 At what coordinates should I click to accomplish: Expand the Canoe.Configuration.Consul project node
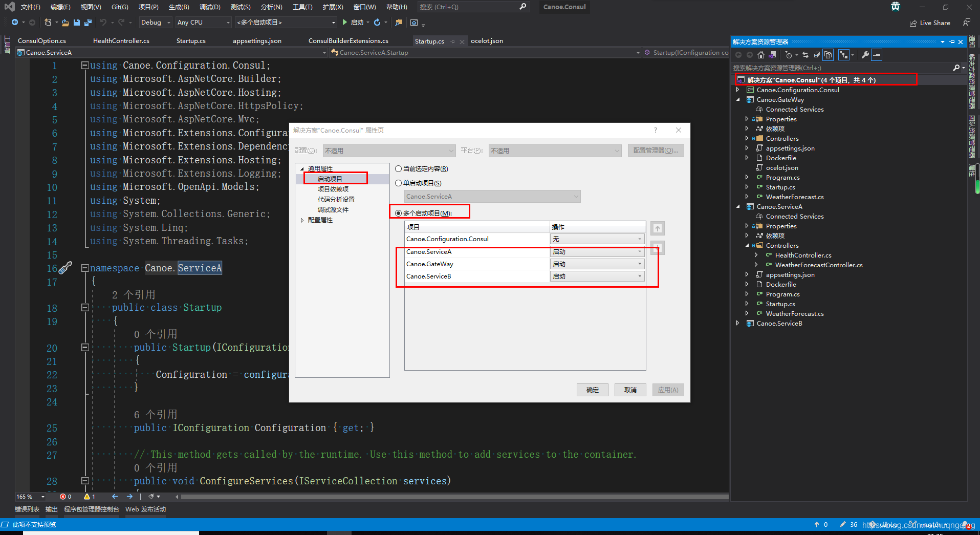pyautogui.click(x=738, y=90)
